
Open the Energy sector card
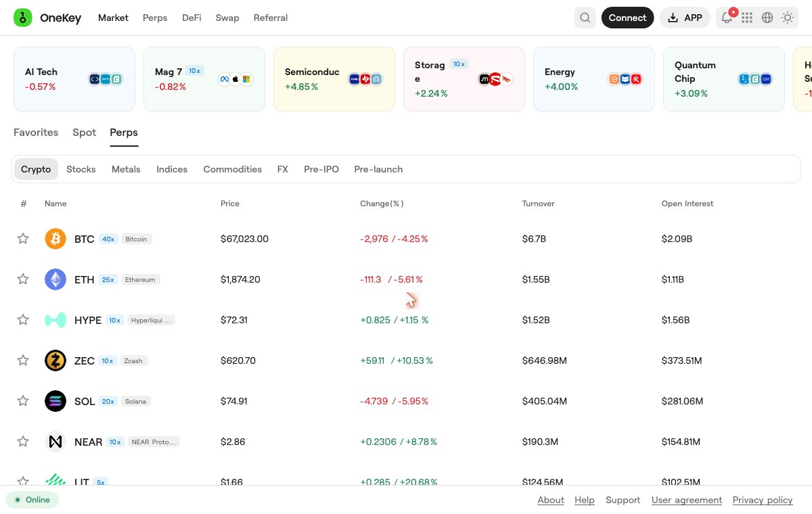click(x=594, y=79)
